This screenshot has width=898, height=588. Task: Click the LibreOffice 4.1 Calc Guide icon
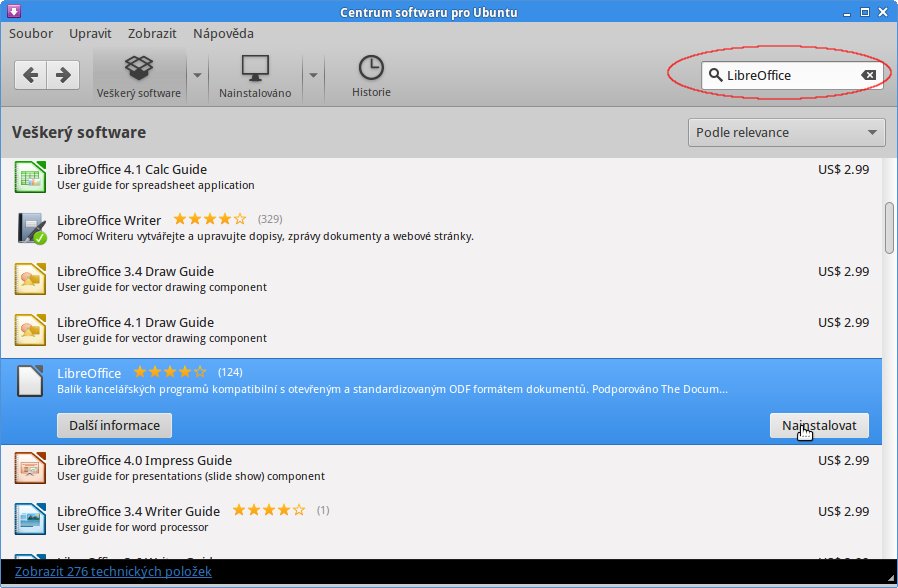coord(30,177)
